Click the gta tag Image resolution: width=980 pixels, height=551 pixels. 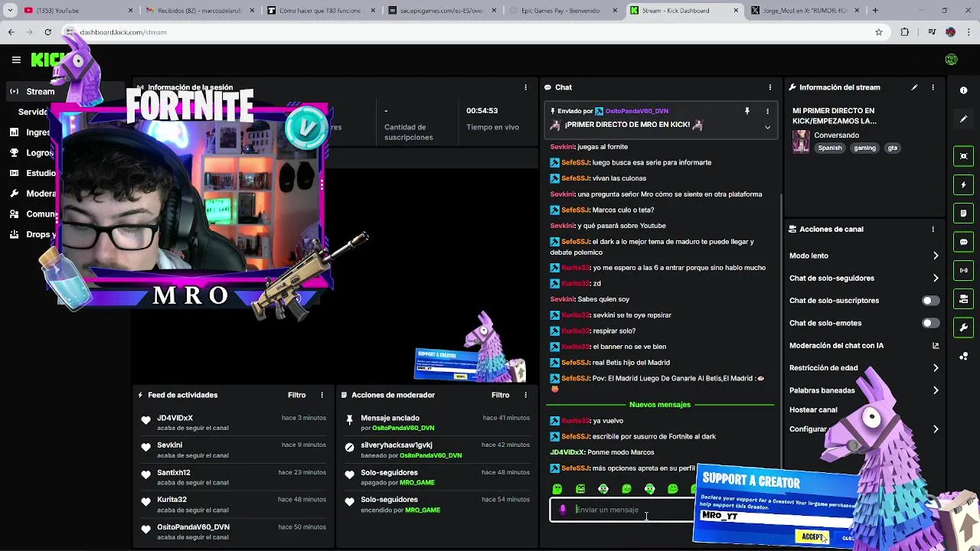tap(892, 148)
